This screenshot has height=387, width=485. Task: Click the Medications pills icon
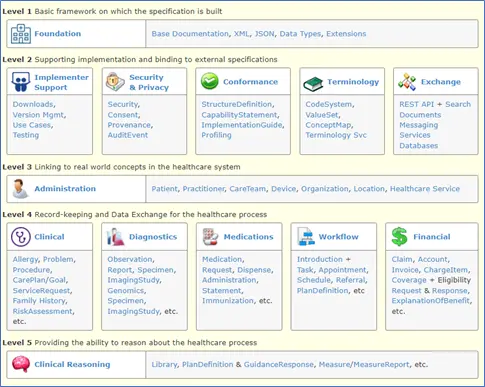click(210, 237)
